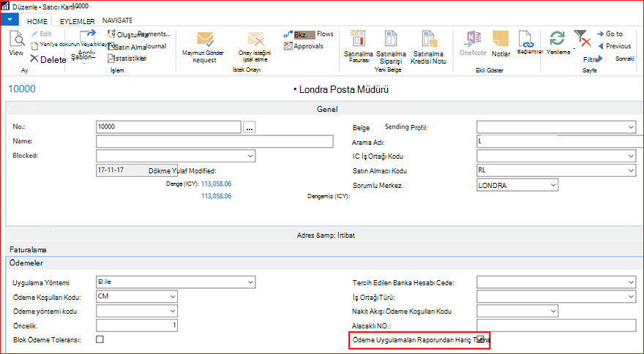The image size is (644, 354).
Task: Toggle Blok Ödeme Toleransı checkbox
Action: pyautogui.click(x=100, y=339)
